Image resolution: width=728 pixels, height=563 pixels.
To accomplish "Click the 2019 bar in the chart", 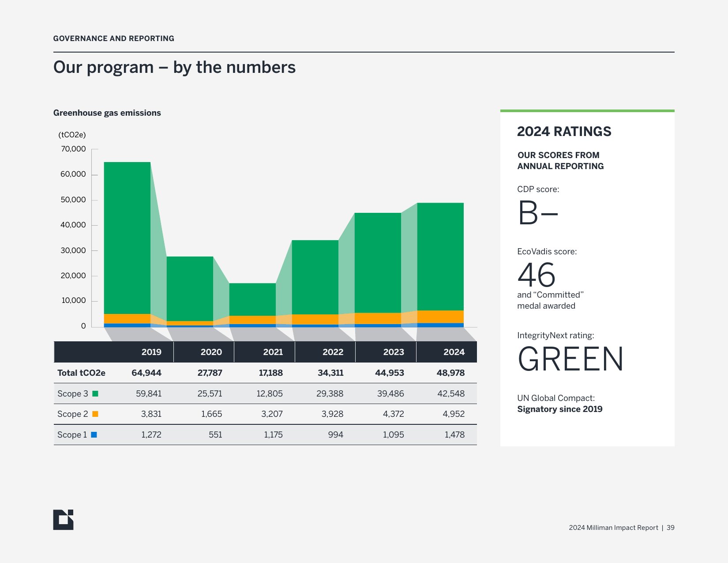I will click(x=128, y=245).
